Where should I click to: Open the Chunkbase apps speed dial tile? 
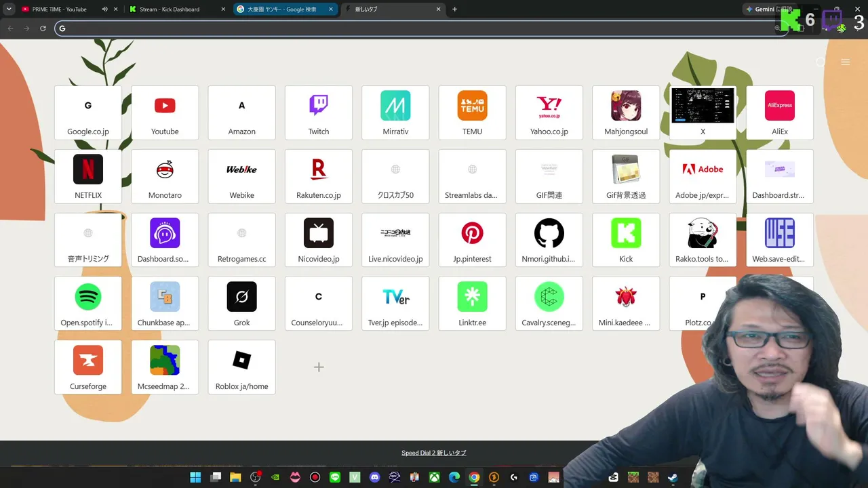coord(165,304)
